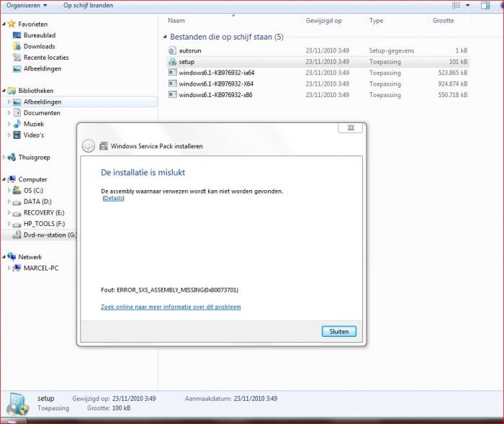Click the Muziek note icon

coord(17,124)
